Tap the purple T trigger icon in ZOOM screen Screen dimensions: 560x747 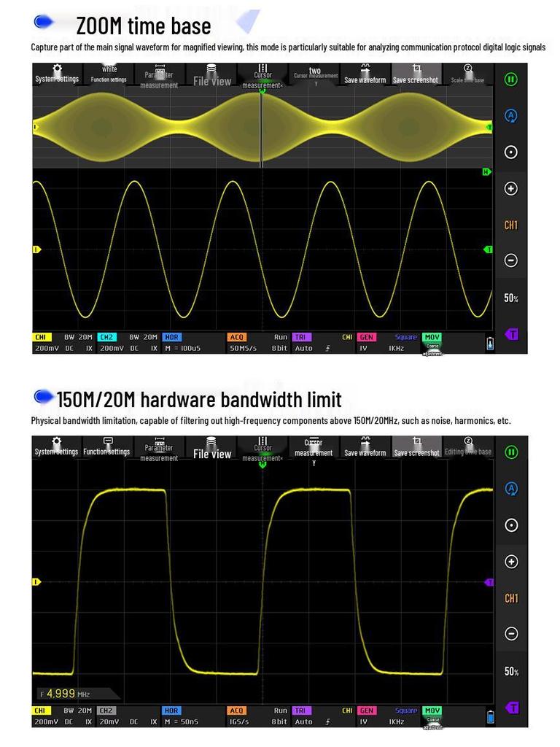tap(512, 334)
